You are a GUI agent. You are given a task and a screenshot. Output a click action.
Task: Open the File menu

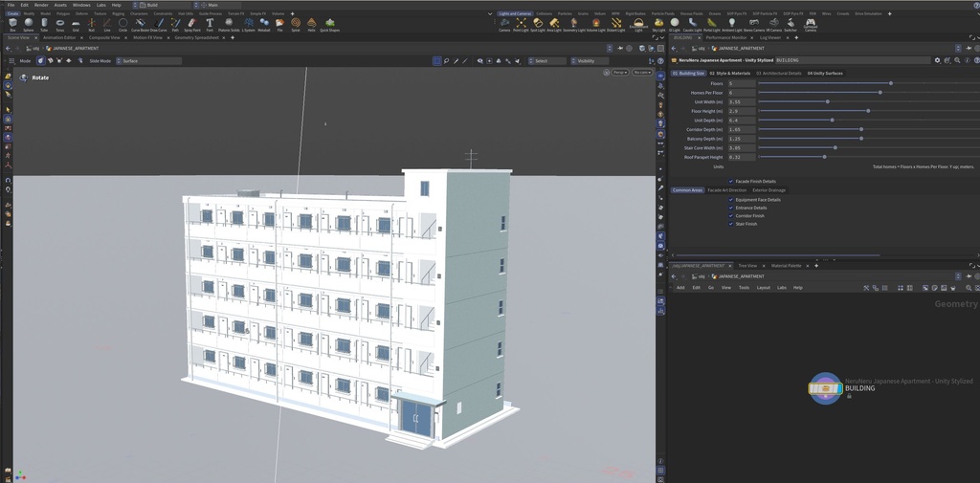[11, 5]
